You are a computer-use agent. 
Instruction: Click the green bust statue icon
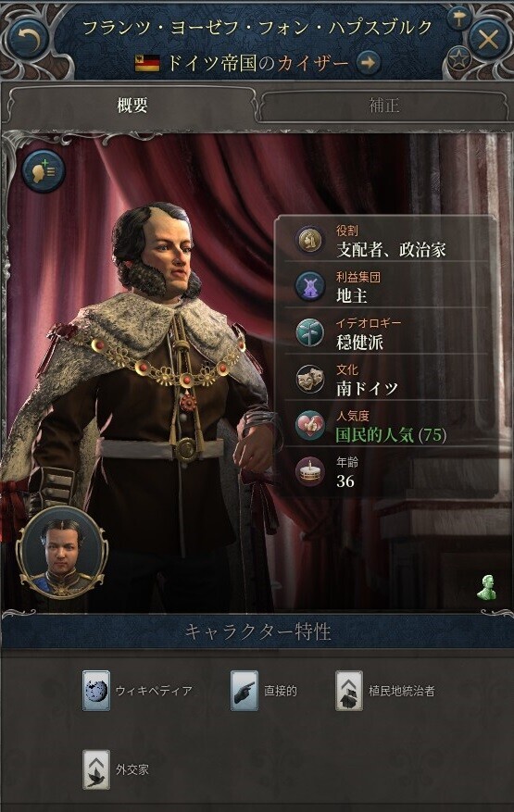click(486, 588)
